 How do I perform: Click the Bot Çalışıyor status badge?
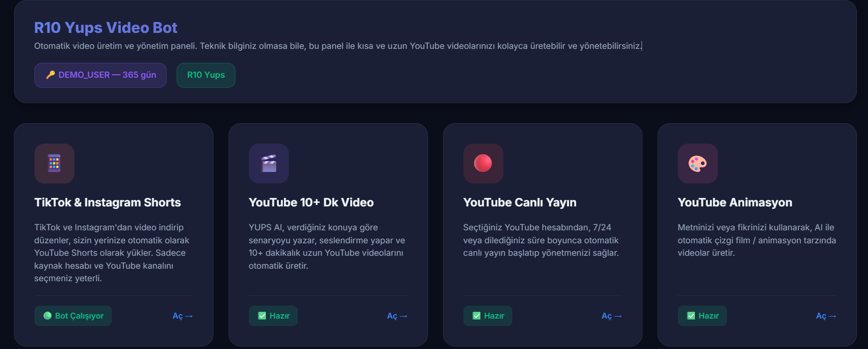point(73,316)
